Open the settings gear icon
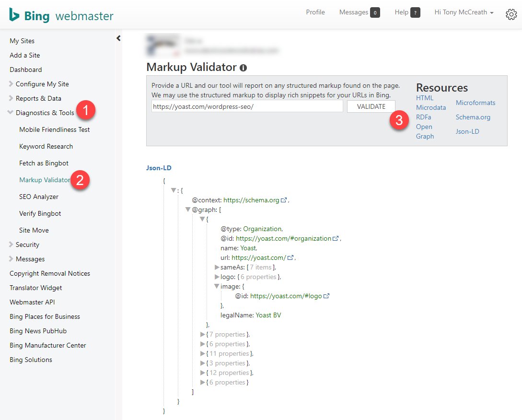 point(511,14)
